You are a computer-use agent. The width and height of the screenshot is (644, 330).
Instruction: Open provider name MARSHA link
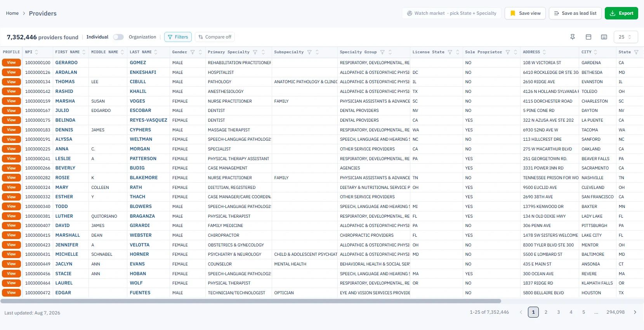tap(65, 101)
